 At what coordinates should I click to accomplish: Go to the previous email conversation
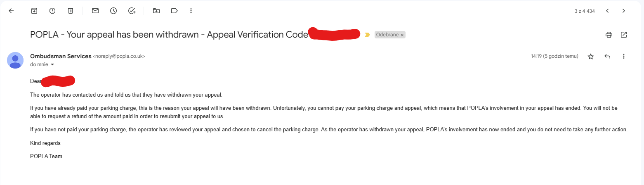[x=607, y=11]
